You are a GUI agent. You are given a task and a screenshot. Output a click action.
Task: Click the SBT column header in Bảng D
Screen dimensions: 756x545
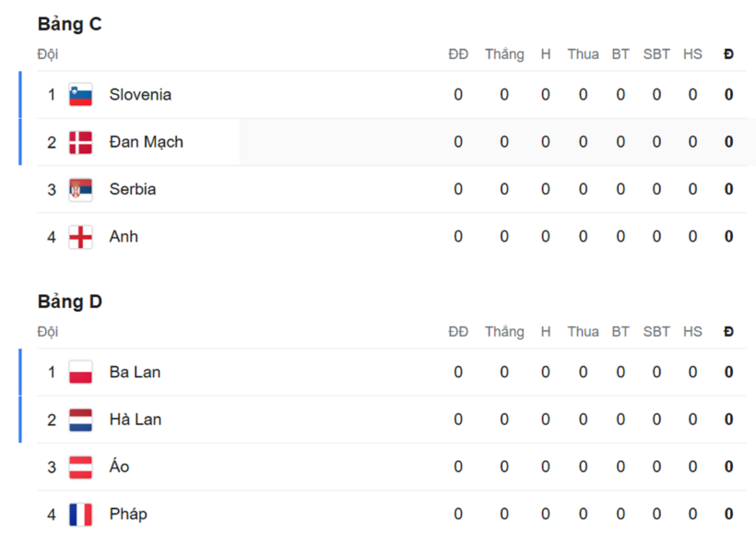(656, 332)
